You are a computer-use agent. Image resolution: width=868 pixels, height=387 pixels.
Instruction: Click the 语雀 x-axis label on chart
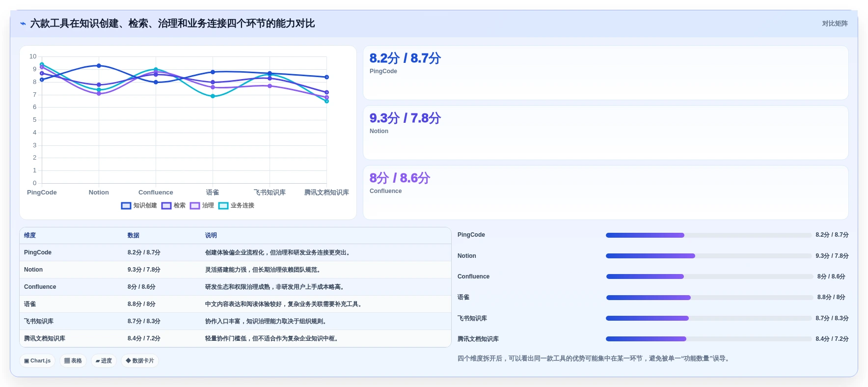213,193
